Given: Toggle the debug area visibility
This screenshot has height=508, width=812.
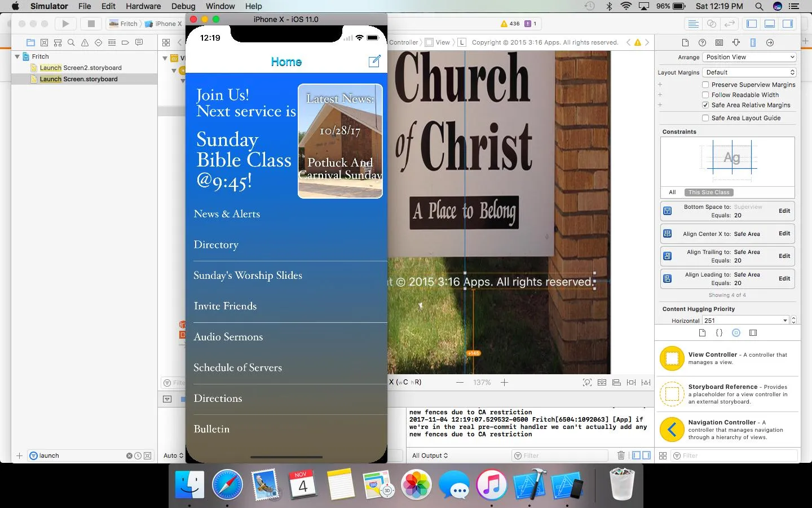Looking at the screenshot, I should click(770, 24).
